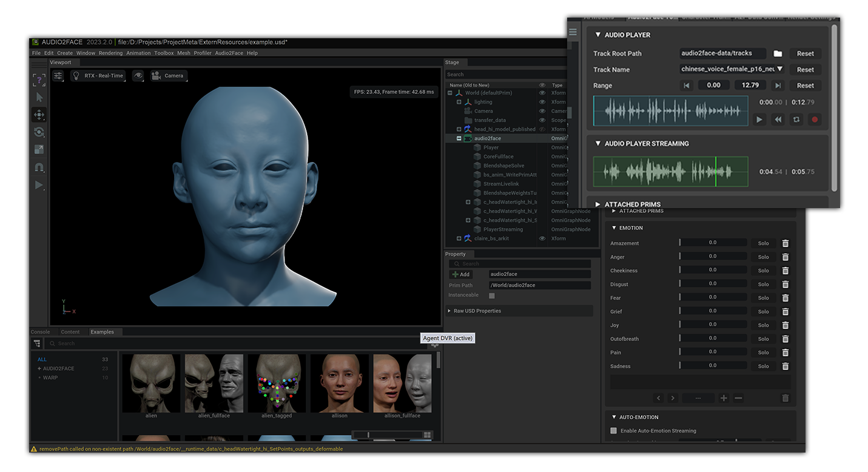868x472 pixels.
Task: Open the Examples browser filter options icon
Action: [37, 343]
